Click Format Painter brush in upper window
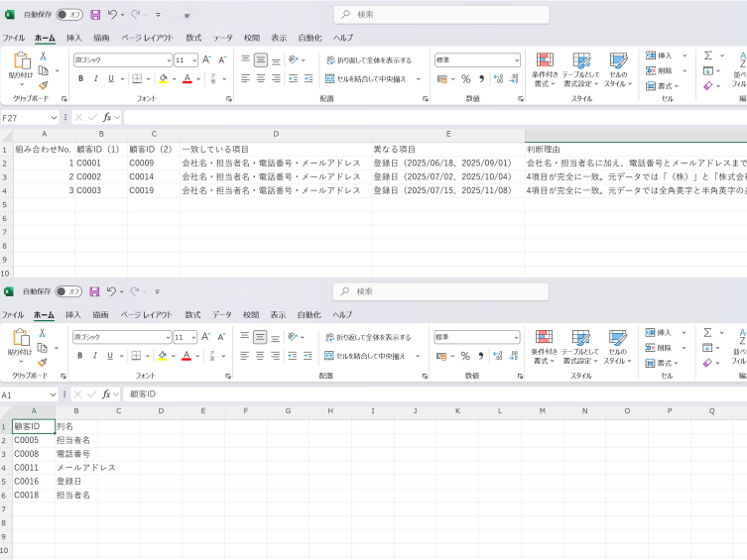 (x=43, y=85)
